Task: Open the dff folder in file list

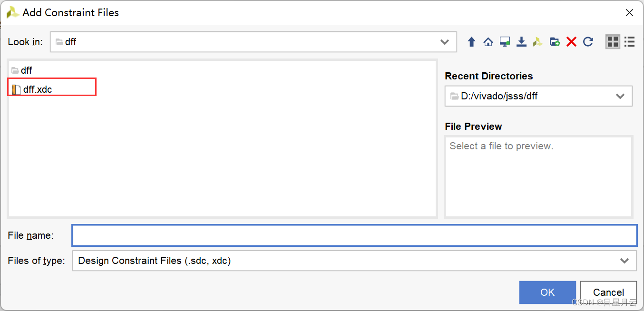Action: point(26,70)
